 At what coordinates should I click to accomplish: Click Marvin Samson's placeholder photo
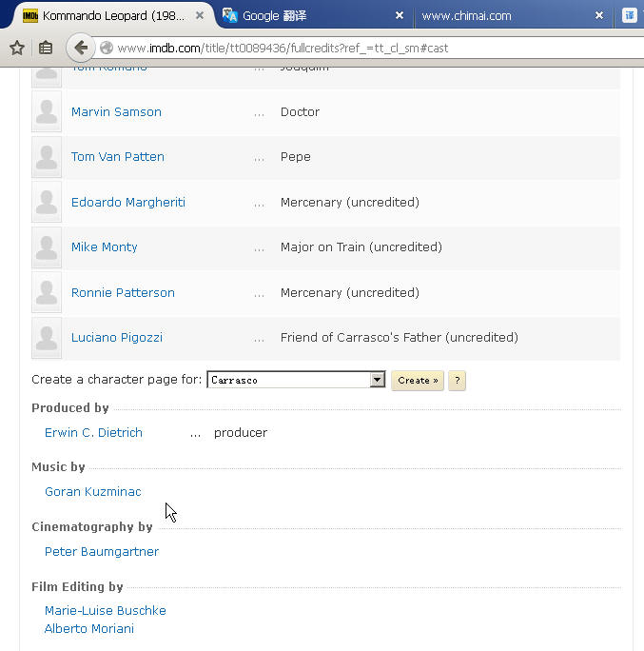click(47, 111)
